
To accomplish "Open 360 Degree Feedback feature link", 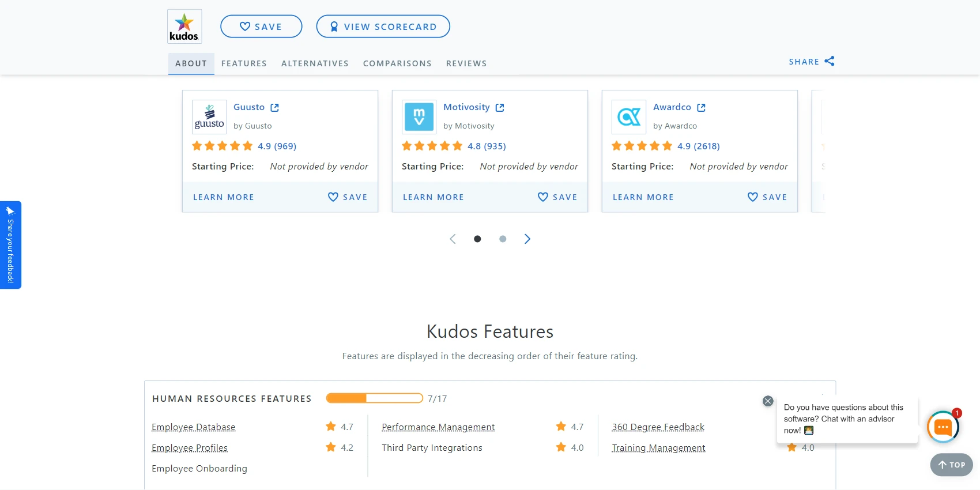I will 658,427.
